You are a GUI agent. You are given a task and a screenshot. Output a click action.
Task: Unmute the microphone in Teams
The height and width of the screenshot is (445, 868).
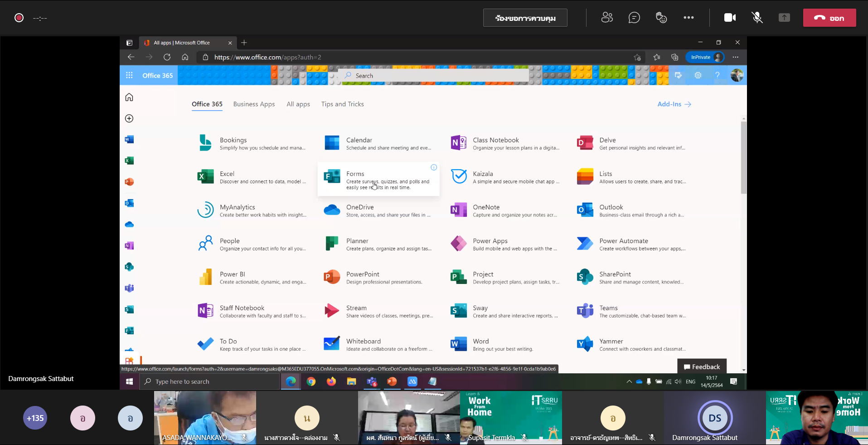(x=757, y=18)
